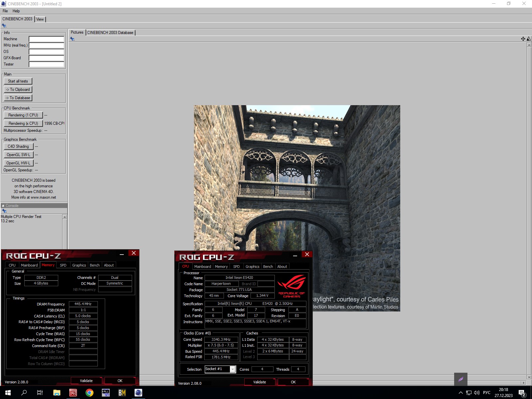Viewport: 532px width, 399px height.
Task: Click Start all tests button
Action: [18, 81]
